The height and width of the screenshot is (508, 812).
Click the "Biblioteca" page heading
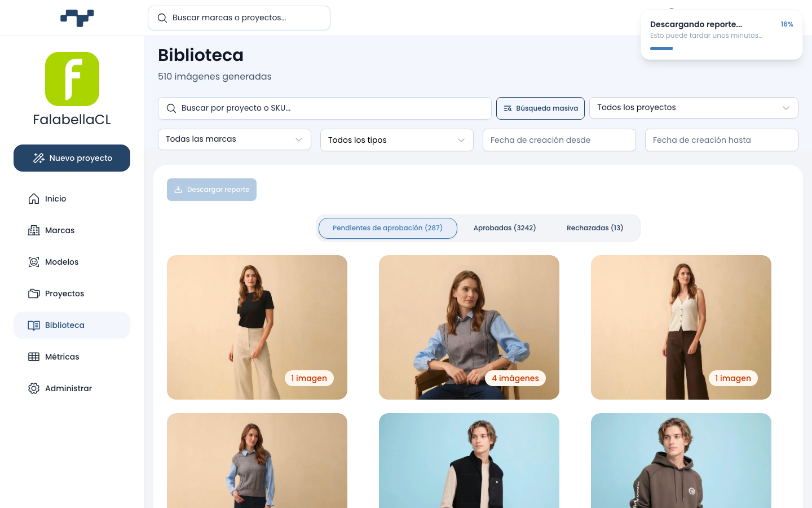coord(201,55)
